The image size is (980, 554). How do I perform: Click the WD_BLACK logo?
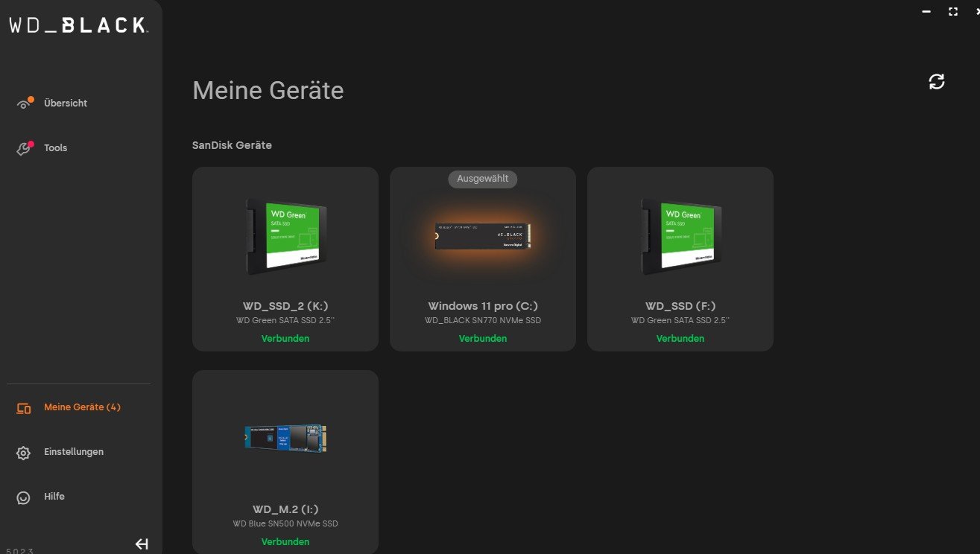click(78, 25)
